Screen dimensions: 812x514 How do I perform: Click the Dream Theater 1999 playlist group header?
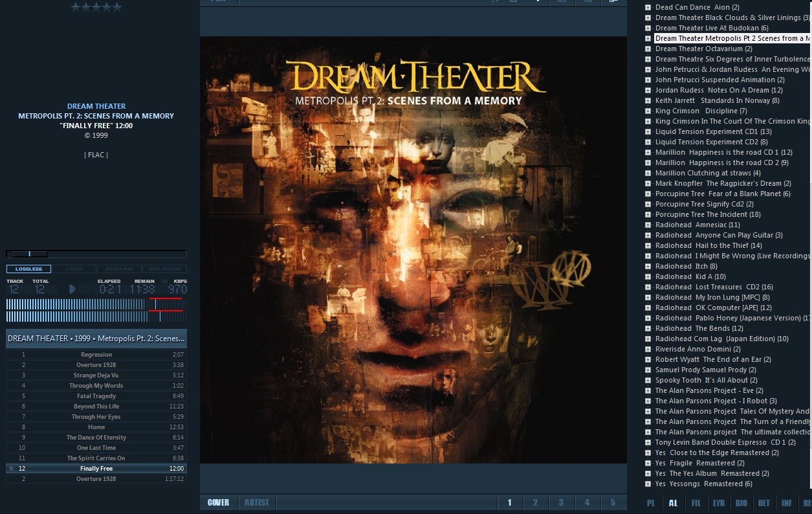pos(96,339)
